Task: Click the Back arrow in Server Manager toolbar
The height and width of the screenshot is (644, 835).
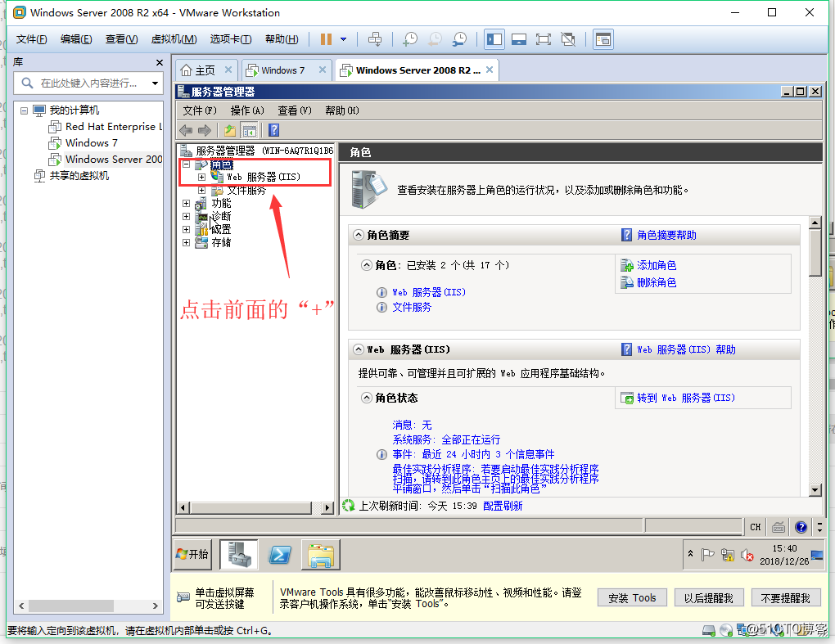Action: (x=186, y=130)
